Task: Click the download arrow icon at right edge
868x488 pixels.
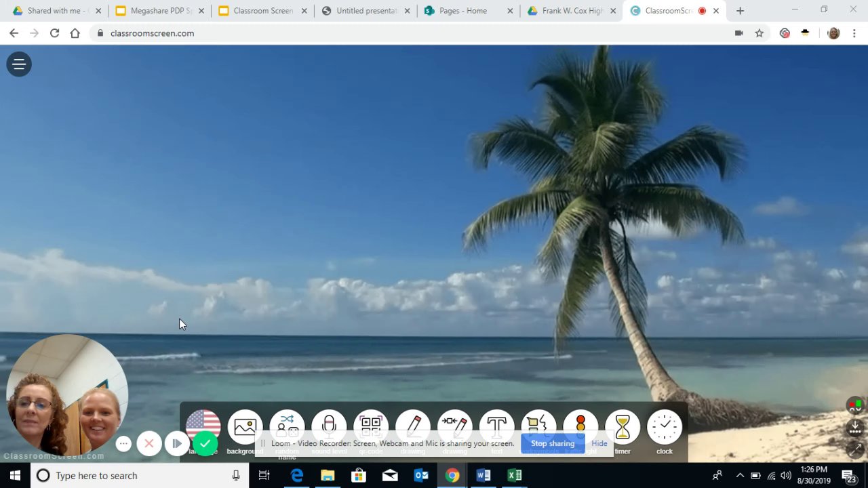Action: (856, 428)
